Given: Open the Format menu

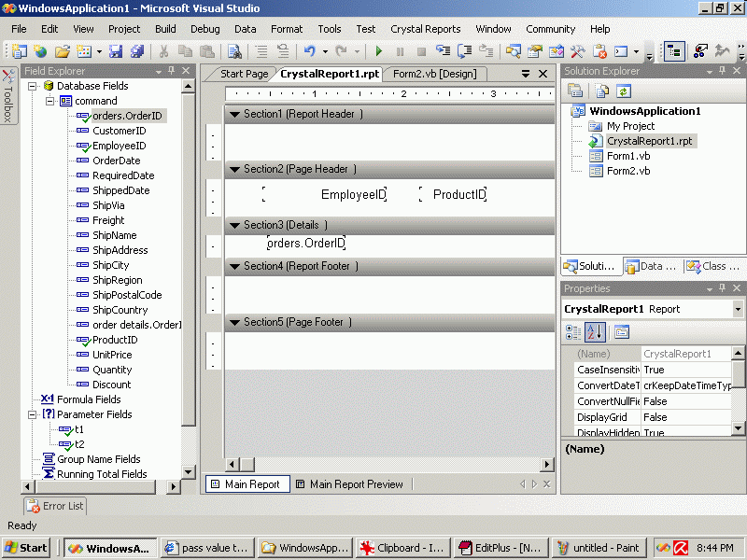Looking at the screenshot, I should click(x=287, y=29).
